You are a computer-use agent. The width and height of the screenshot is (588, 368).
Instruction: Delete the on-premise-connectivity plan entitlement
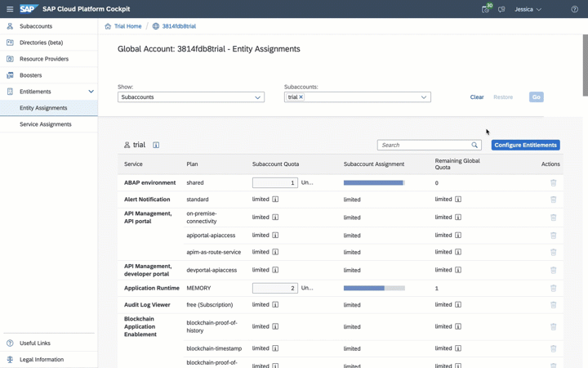tap(553, 218)
